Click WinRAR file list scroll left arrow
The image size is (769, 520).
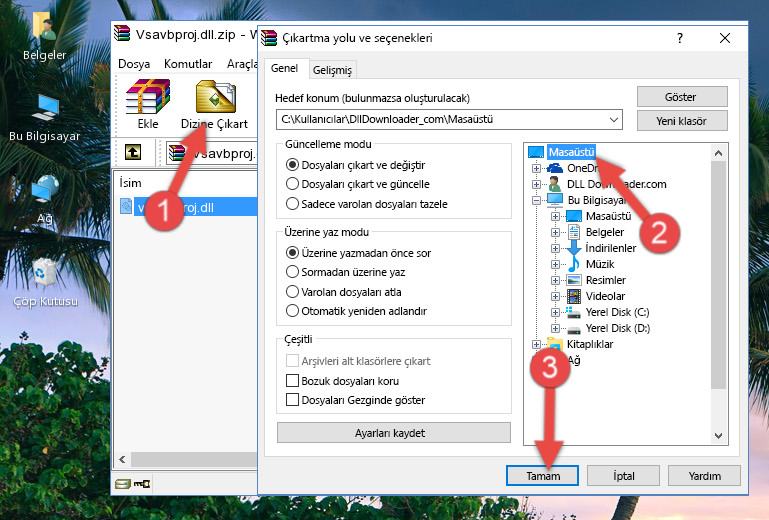pos(123,460)
